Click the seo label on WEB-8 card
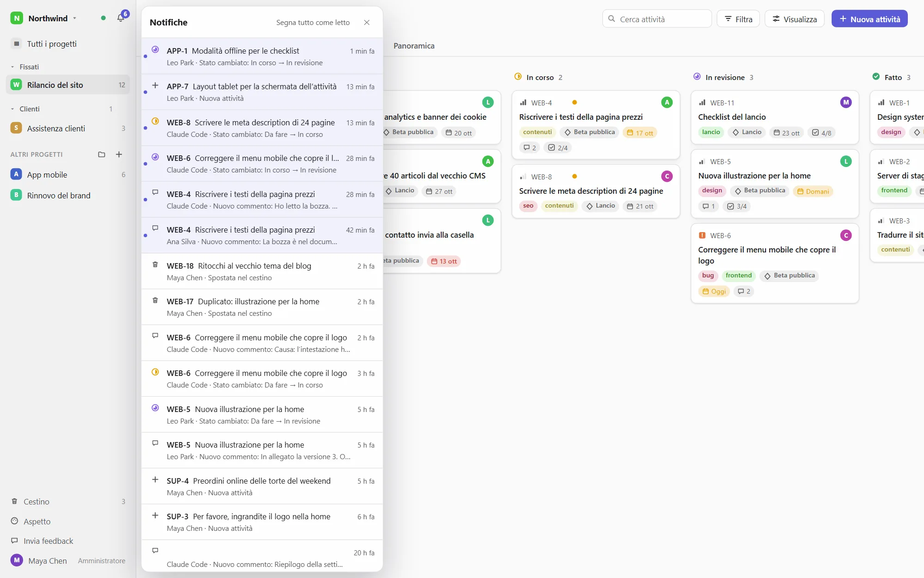924x578 pixels. [528, 206]
